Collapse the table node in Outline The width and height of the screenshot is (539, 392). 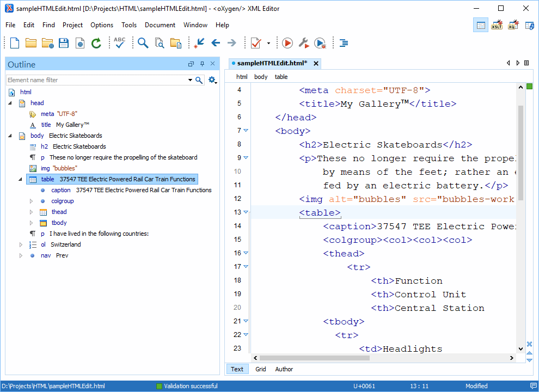click(20, 179)
